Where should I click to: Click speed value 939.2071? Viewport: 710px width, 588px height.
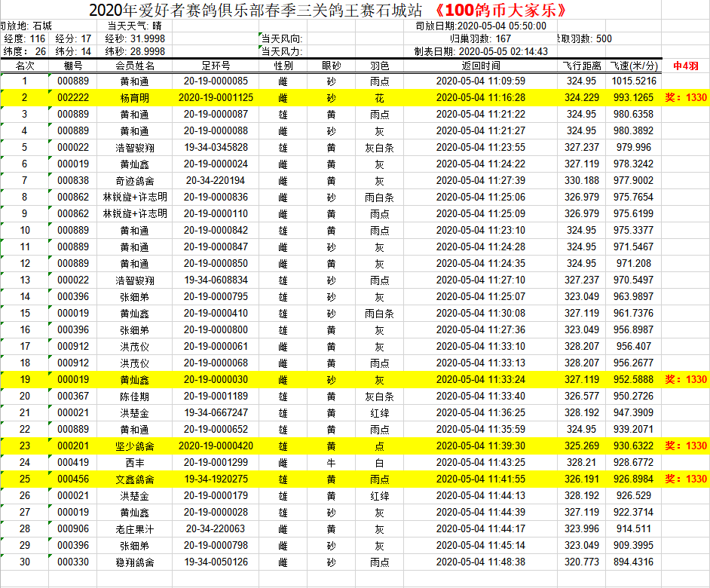tap(633, 430)
